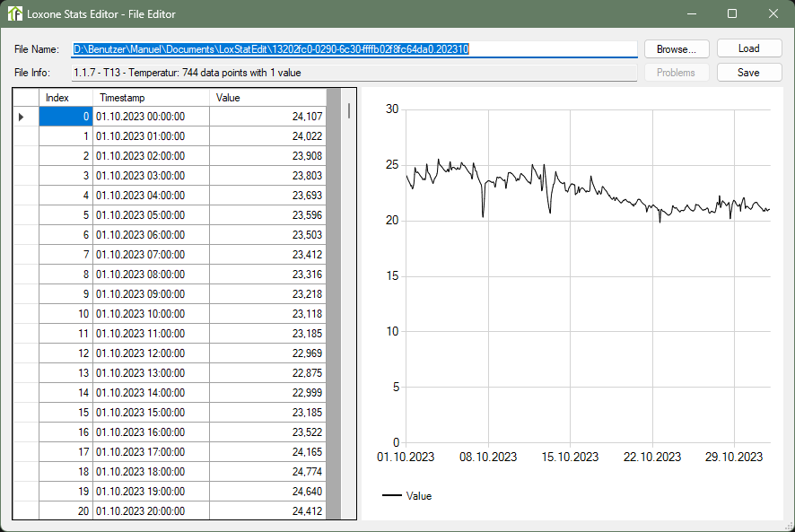This screenshot has width=795, height=532.
Task: Click the Problems button
Action: 677,73
